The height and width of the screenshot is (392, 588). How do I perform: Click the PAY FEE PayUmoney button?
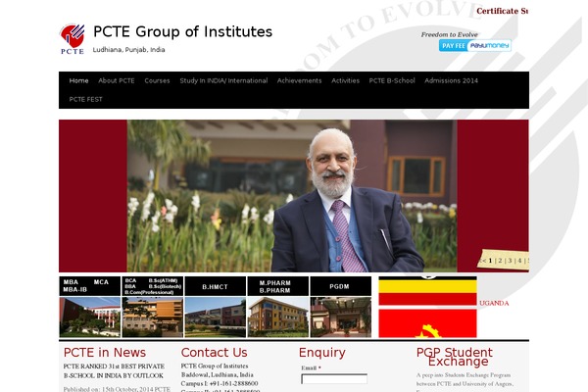[474, 45]
